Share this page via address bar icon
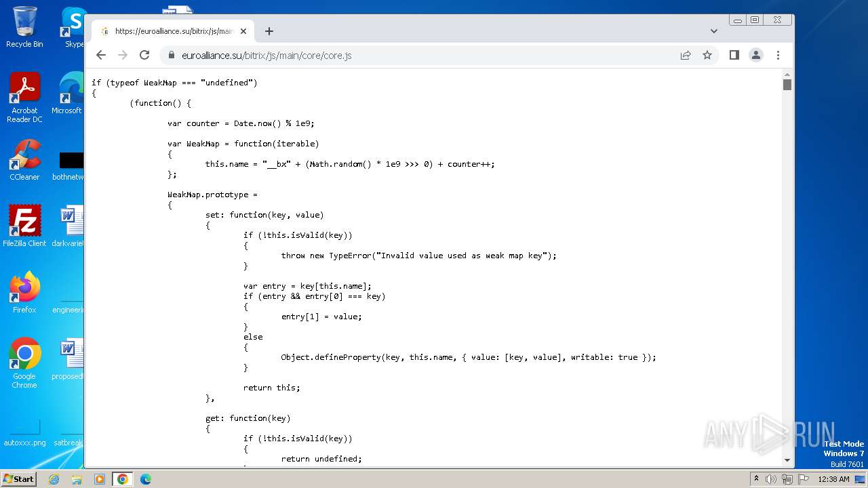868x488 pixels. tap(686, 56)
